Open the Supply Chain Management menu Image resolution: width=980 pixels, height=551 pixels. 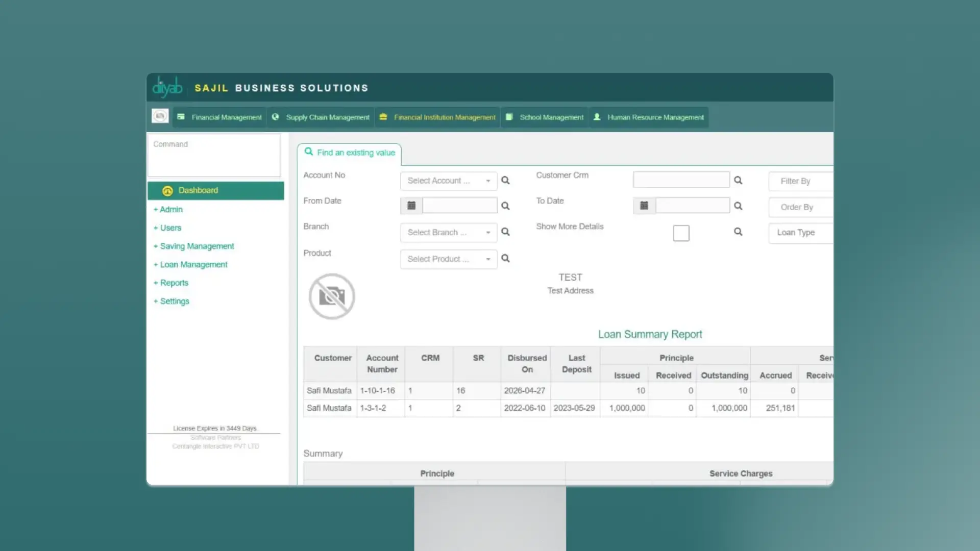[x=321, y=117]
